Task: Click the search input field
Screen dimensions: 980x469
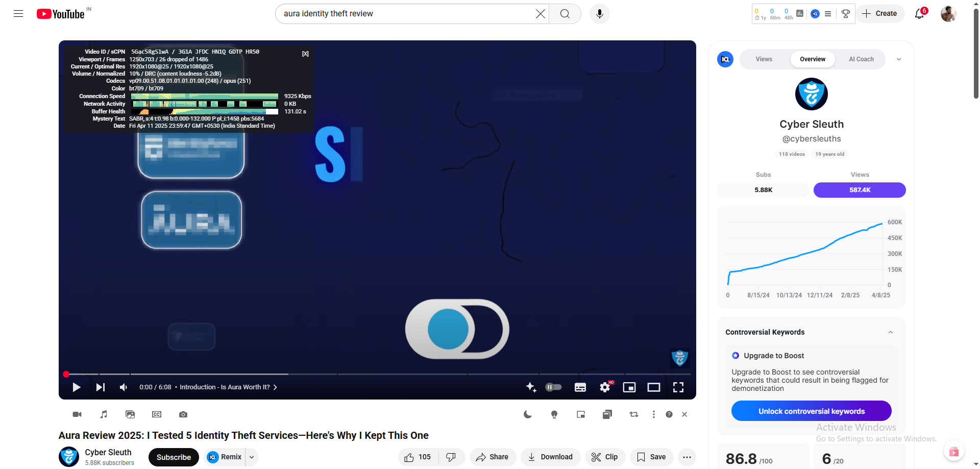Action: tap(406, 14)
